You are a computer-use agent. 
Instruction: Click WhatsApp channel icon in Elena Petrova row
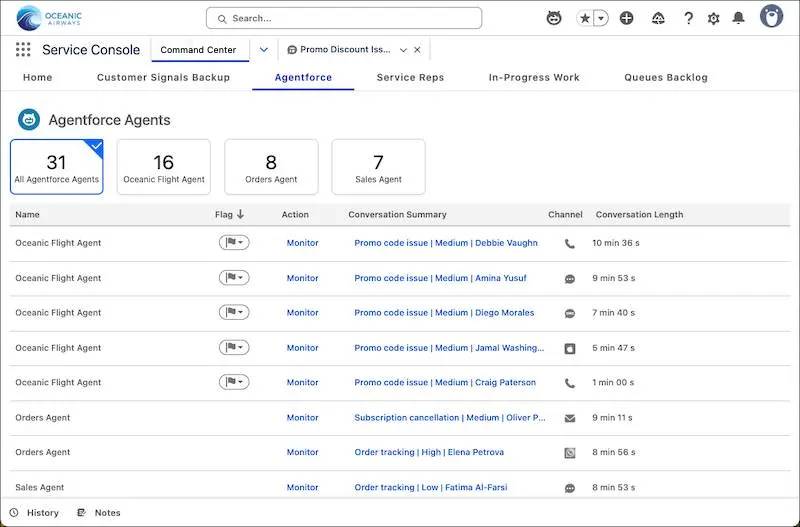click(x=570, y=453)
